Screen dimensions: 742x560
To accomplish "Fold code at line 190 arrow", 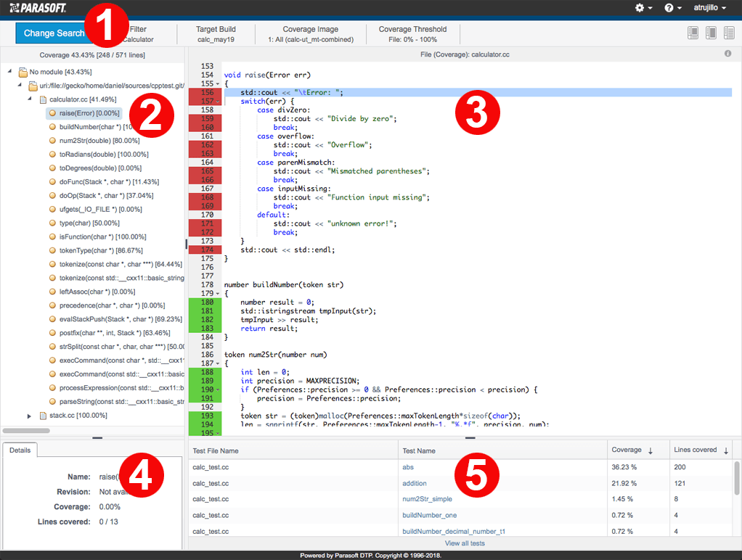I will coord(218,390).
